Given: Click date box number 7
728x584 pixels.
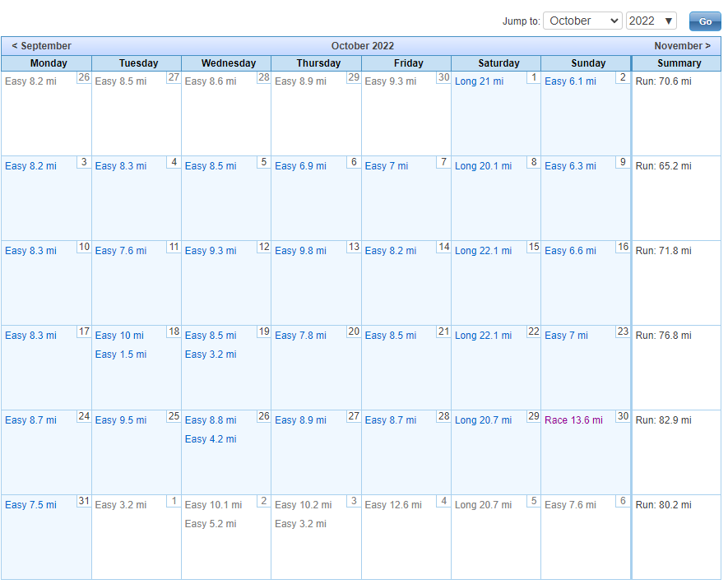Looking at the screenshot, I should coord(443,162).
